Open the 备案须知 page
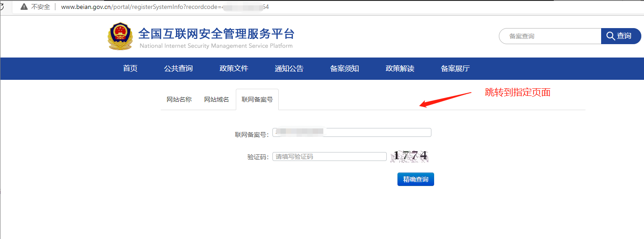 344,69
